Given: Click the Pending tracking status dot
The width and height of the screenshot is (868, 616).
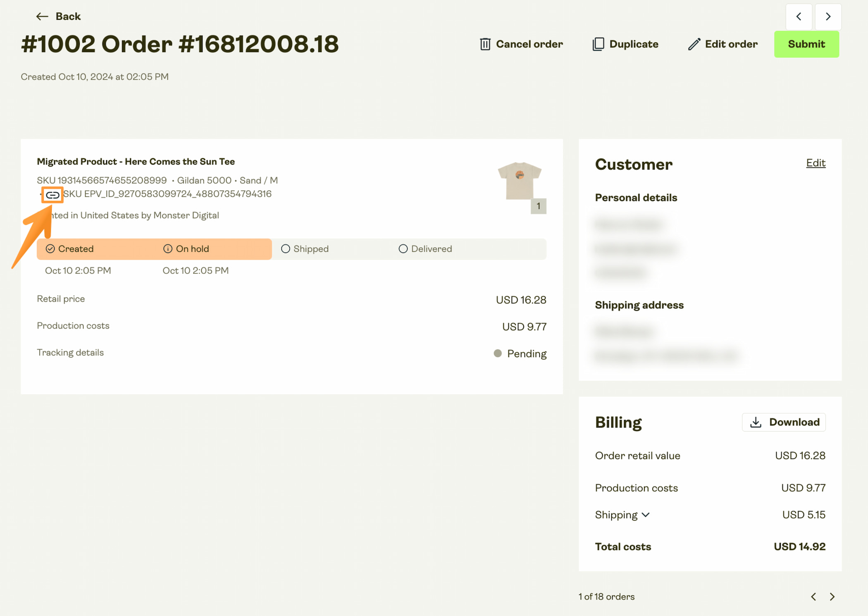Looking at the screenshot, I should pos(498,353).
